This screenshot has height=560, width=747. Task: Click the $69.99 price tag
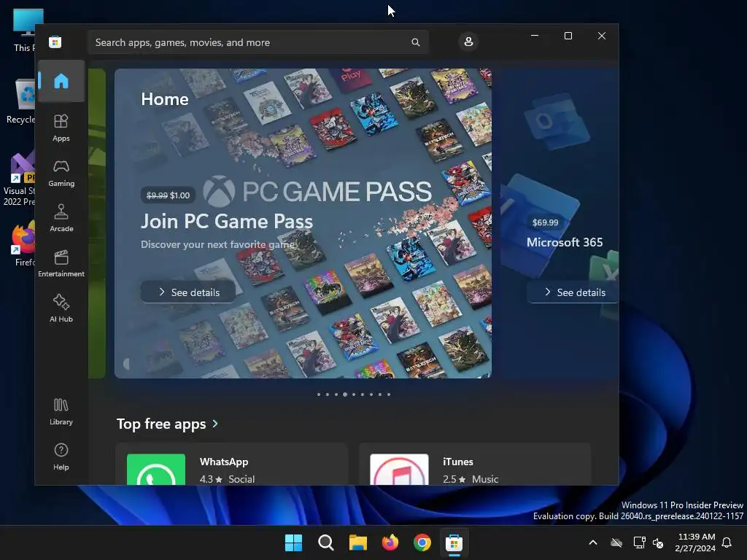[x=545, y=222]
